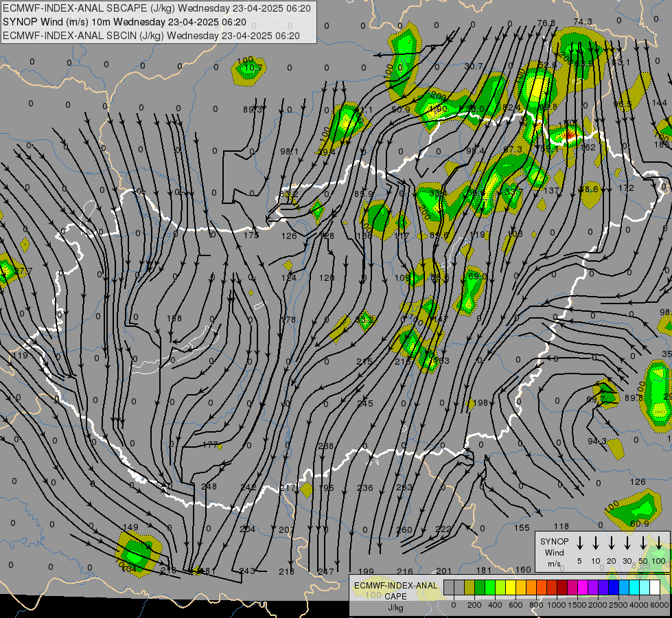This screenshot has height=618, width=672.
Task: Click the map value 268
Action: click(x=326, y=446)
